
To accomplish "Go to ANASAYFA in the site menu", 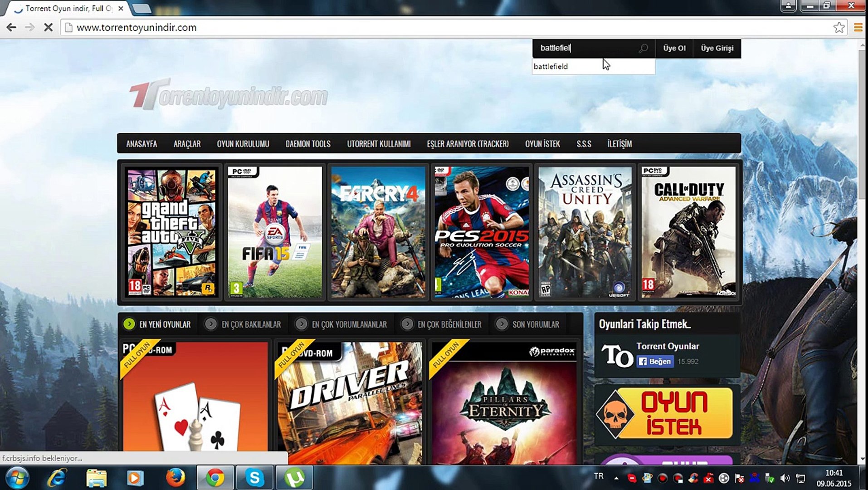I will [141, 144].
